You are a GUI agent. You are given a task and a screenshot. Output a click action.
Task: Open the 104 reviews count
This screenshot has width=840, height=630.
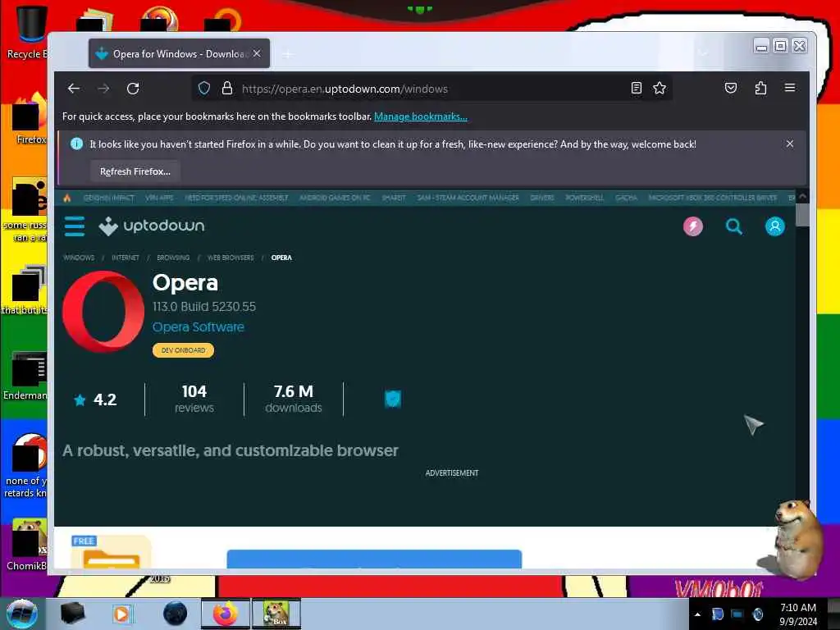point(194,399)
